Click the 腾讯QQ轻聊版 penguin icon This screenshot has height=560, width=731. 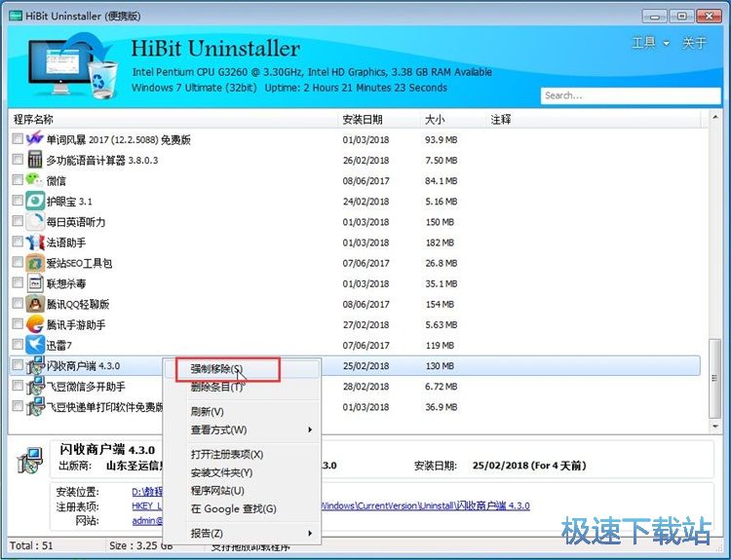pyautogui.click(x=35, y=304)
